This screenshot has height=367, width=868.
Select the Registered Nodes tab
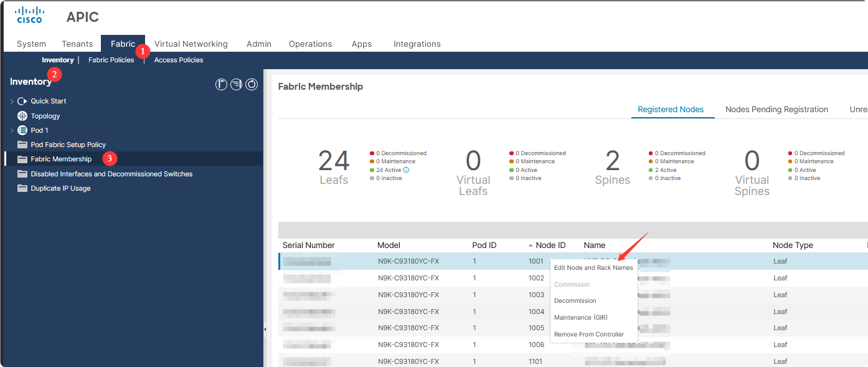coord(671,109)
